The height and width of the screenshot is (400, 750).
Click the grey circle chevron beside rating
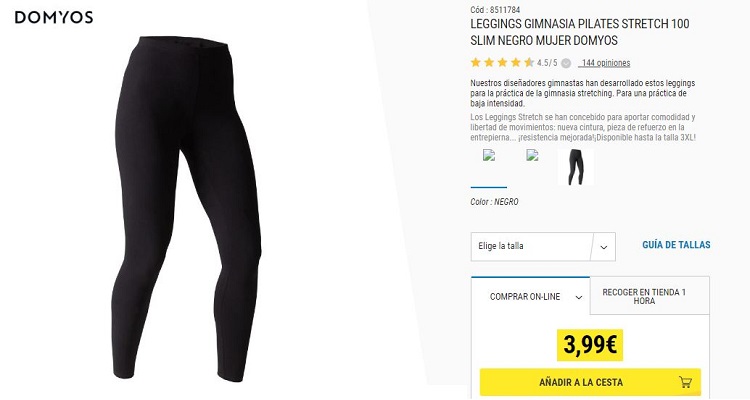click(x=566, y=63)
